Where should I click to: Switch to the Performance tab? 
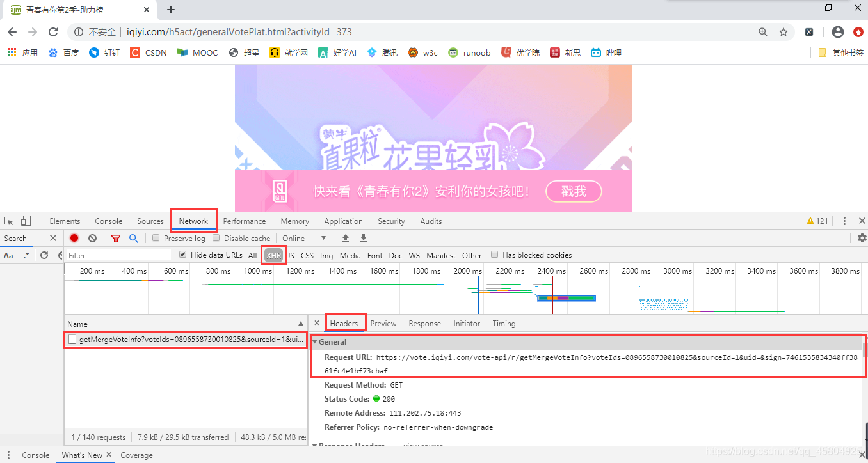pos(245,221)
